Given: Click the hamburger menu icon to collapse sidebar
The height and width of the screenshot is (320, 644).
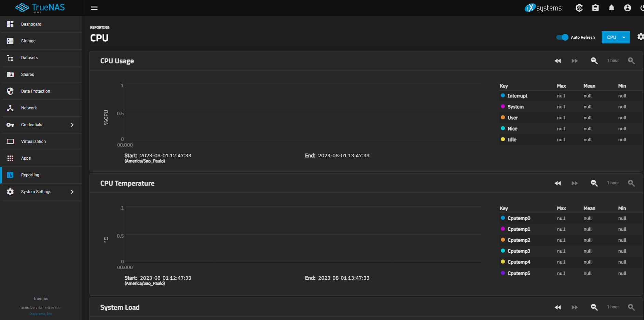Looking at the screenshot, I should (x=94, y=8).
